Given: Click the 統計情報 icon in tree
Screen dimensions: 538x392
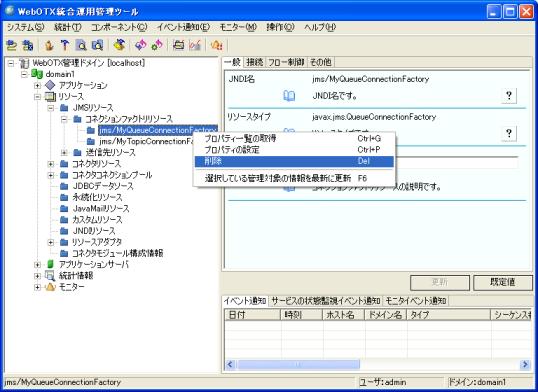Looking at the screenshot, I should coord(50,276).
